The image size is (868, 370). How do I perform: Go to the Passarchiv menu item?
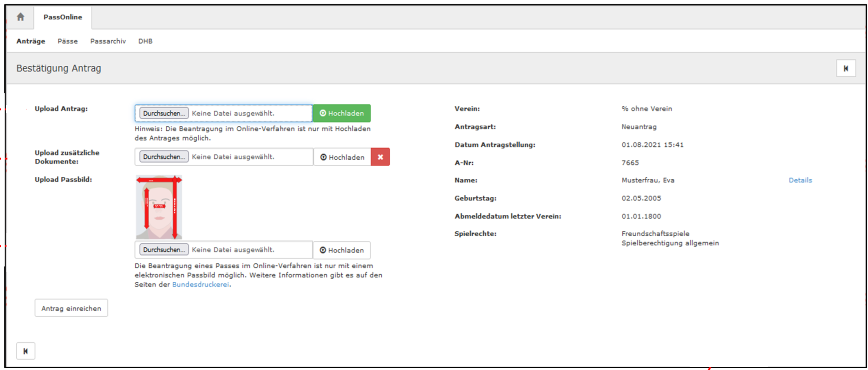[x=108, y=41]
